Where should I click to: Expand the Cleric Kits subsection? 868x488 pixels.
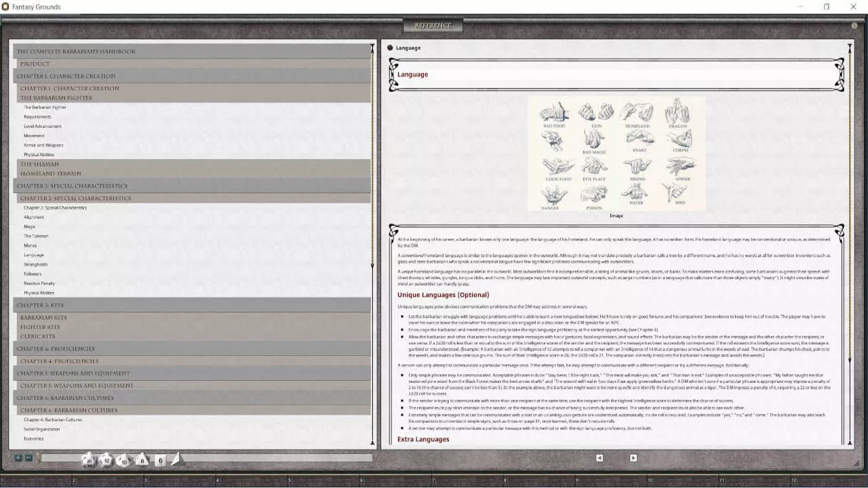[x=193, y=336]
